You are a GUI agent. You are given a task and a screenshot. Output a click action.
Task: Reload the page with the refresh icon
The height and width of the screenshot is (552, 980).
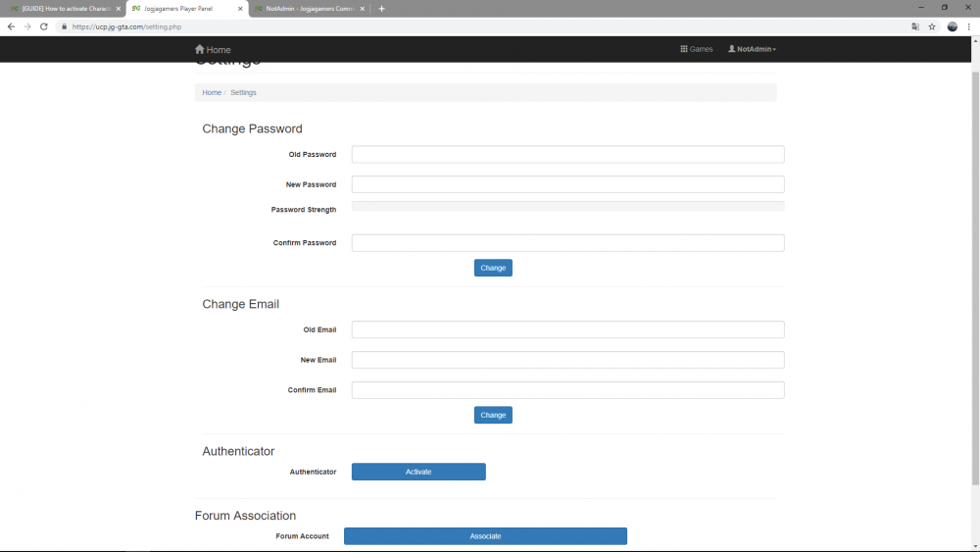point(44,26)
